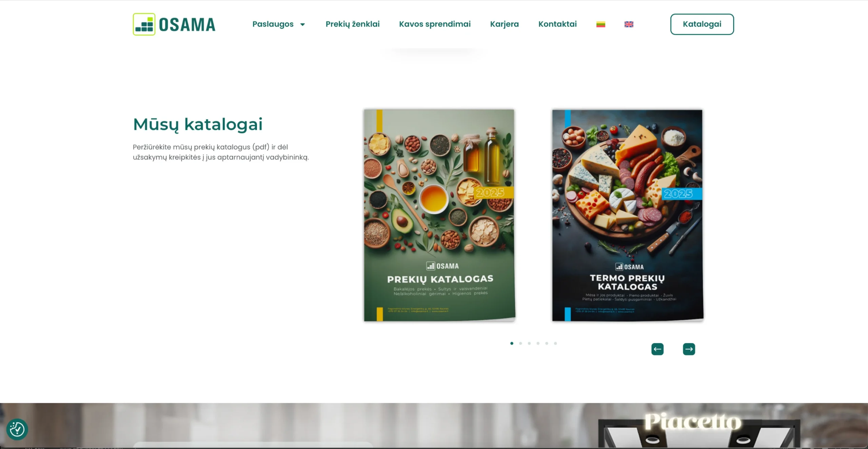
Task: Open cookie preferences icon in corner
Action: tap(17, 429)
